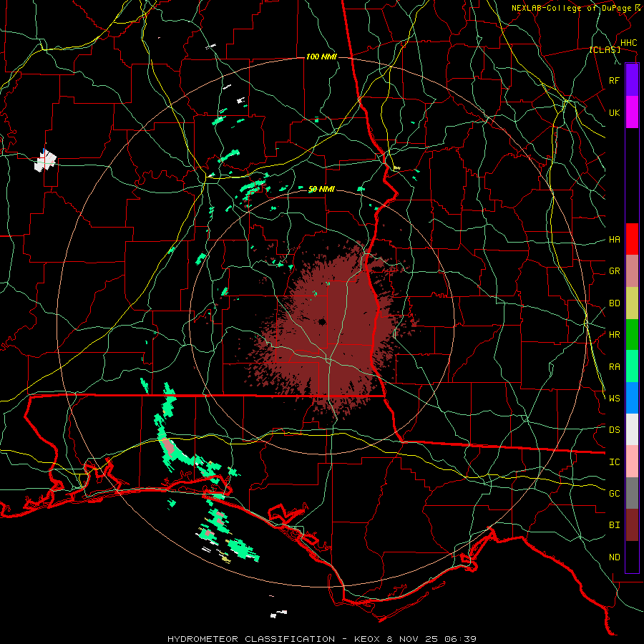The height and width of the screenshot is (644, 644).
Task: Click the HA red legend swatch
Action: (632, 239)
